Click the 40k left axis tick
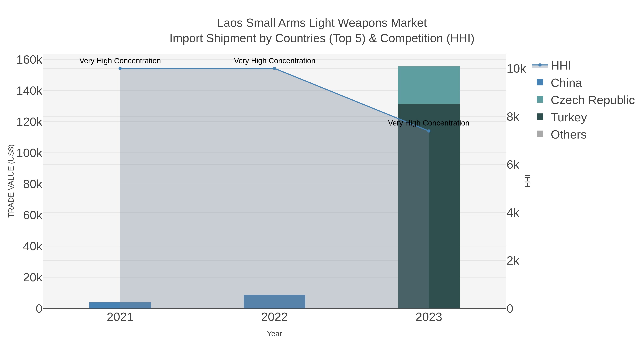Image resolution: width=644 pixels, height=362 pixels. click(x=33, y=247)
